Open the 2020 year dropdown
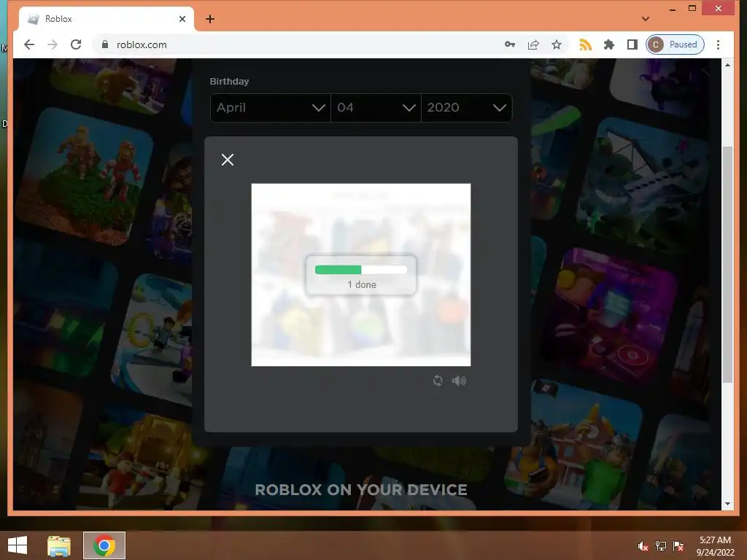The image size is (747, 560). point(466,108)
